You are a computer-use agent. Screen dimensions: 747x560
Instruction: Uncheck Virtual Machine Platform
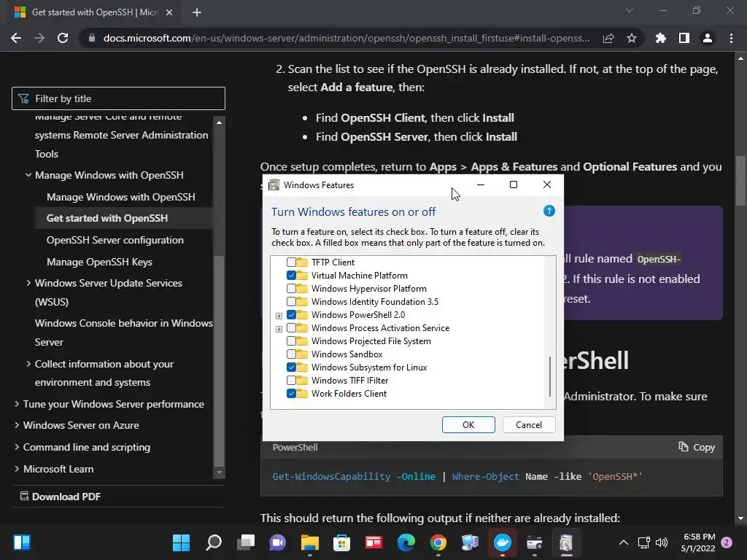[x=291, y=275]
